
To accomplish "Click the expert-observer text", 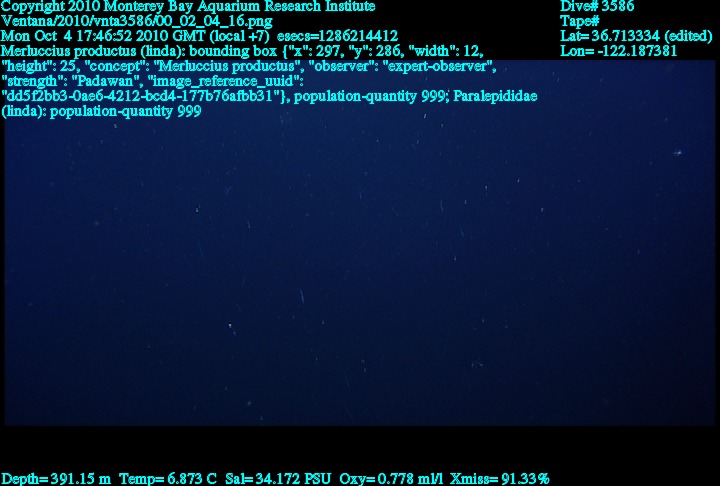I will click(439, 66).
